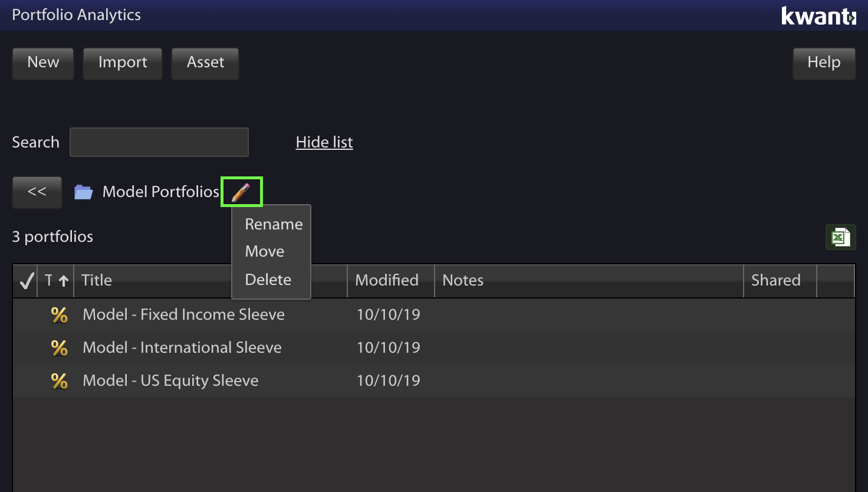868x492 pixels.
Task: Open the Asset button
Action: pos(205,63)
